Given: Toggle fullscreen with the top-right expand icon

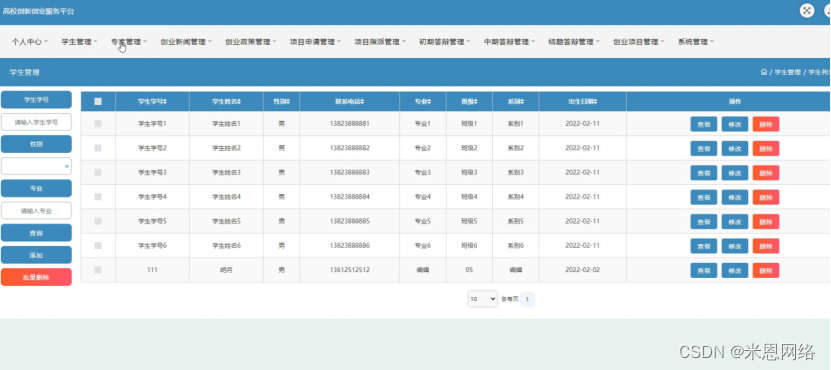Looking at the screenshot, I should [x=807, y=10].
